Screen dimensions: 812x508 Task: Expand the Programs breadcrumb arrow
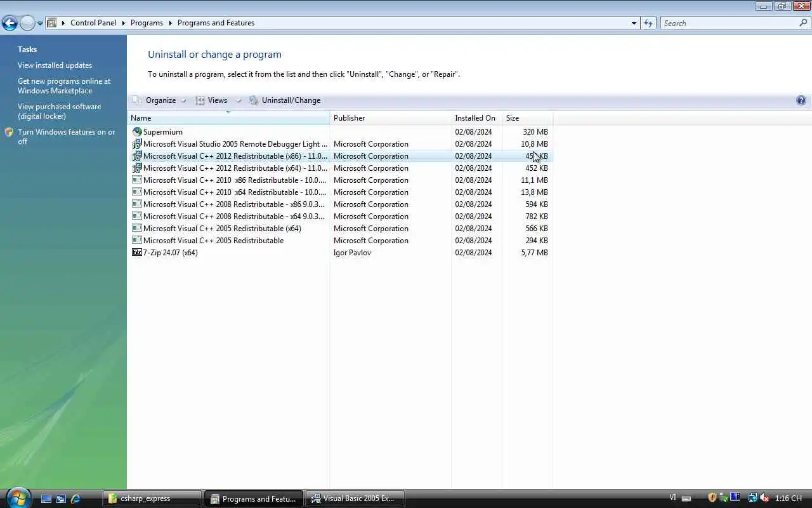(x=171, y=23)
